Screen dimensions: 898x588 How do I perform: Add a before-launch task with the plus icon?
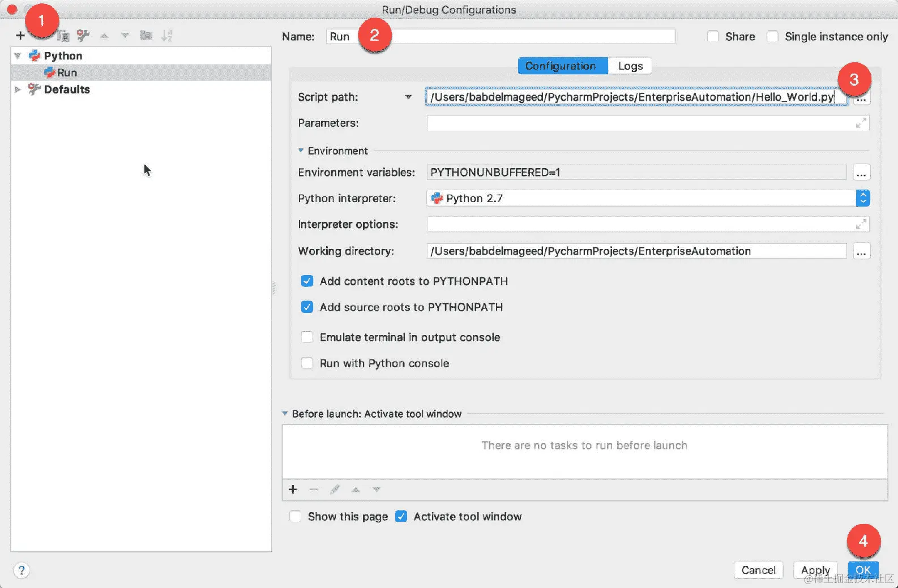[293, 490]
